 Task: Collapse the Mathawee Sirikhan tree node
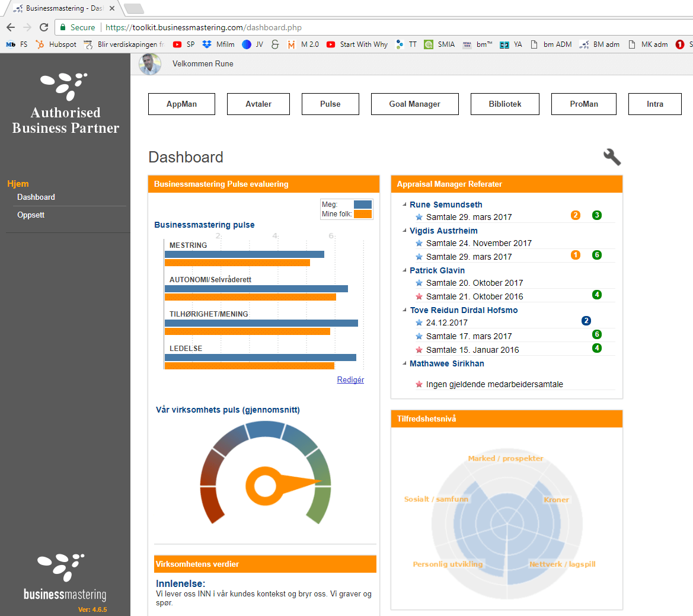click(404, 363)
